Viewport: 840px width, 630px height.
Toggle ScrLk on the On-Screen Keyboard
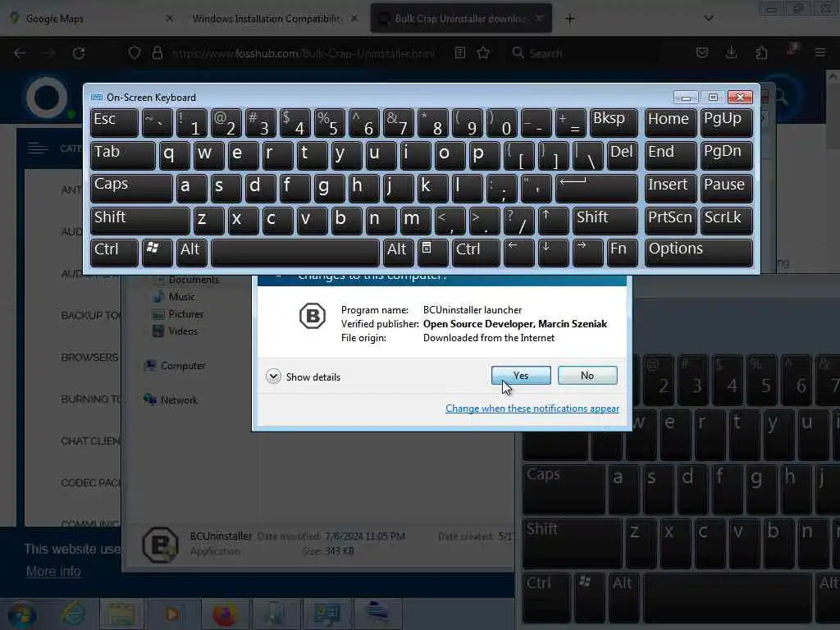(x=727, y=221)
